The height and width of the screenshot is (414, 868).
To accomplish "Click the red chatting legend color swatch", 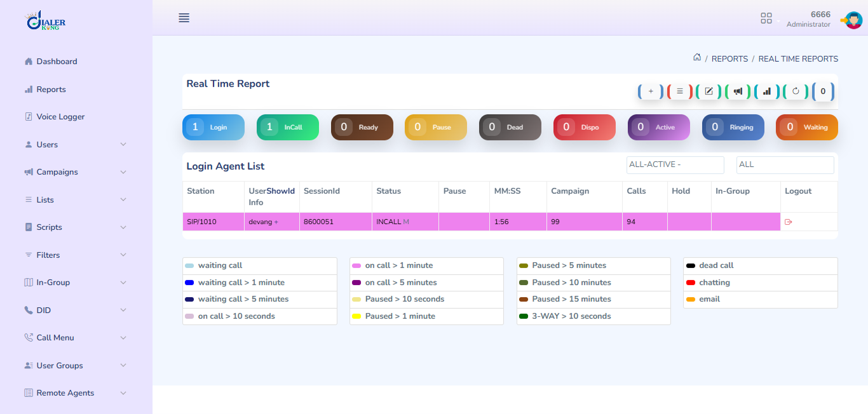I will pyautogui.click(x=691, y=283).
